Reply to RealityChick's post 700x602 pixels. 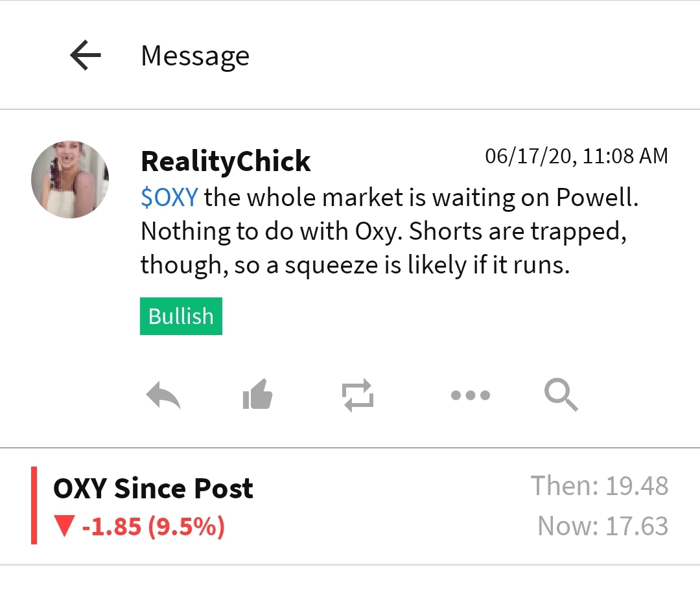coord(163,395)
